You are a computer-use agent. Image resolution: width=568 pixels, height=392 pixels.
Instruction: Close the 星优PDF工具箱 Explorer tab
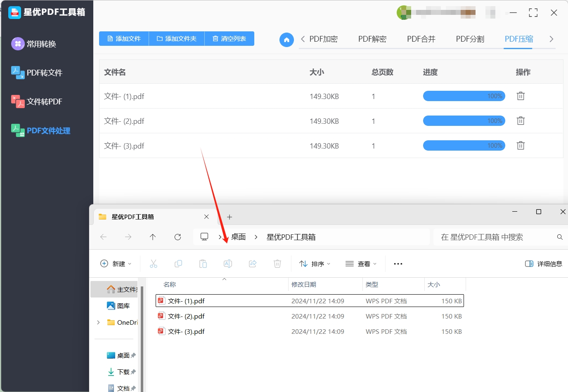[206, 217]
